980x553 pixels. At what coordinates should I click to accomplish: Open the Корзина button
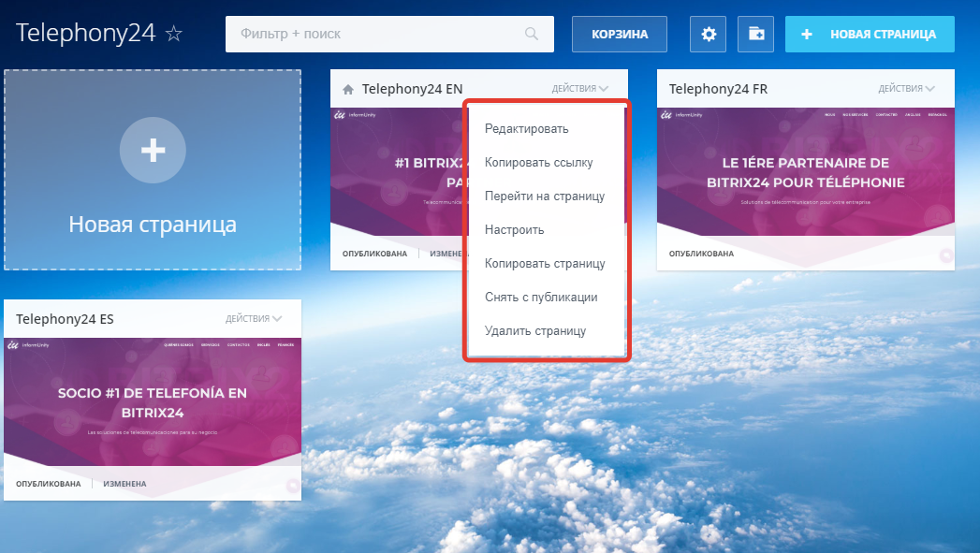point(620,35)
